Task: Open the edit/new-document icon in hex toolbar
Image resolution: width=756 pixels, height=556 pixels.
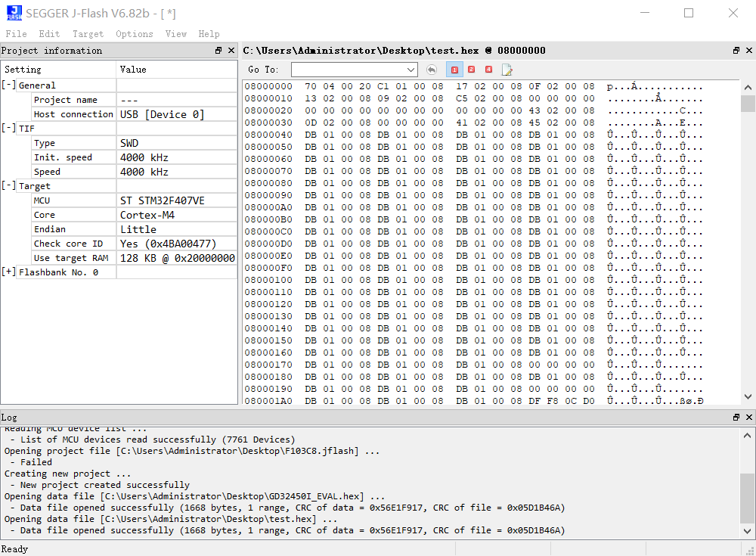Action: (x=507, y=69)
